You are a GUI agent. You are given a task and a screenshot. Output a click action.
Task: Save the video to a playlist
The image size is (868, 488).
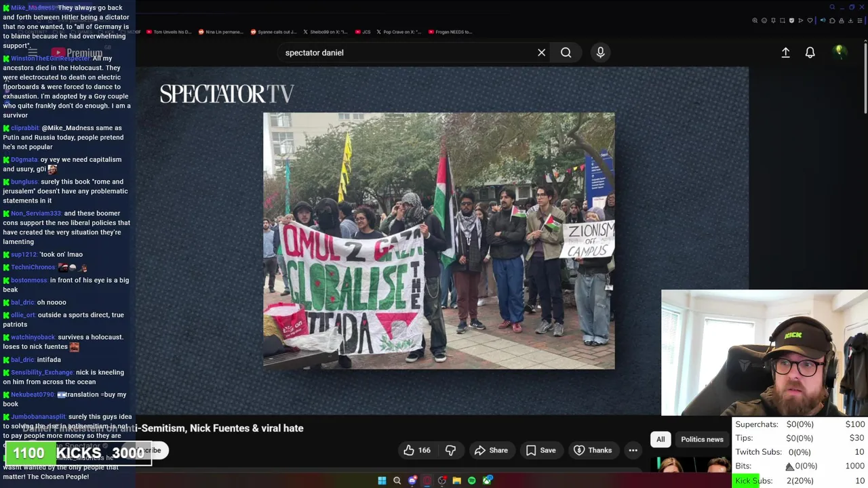point(540,450)
